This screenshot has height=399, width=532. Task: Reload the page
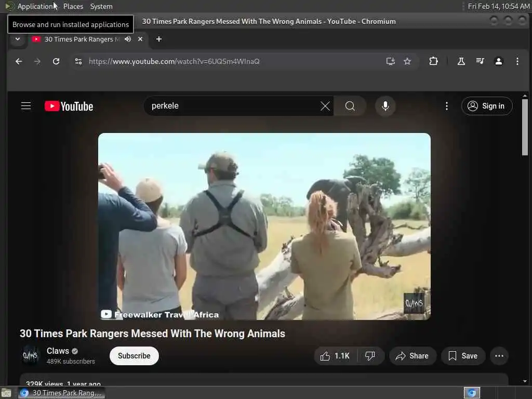click(56, 61)
